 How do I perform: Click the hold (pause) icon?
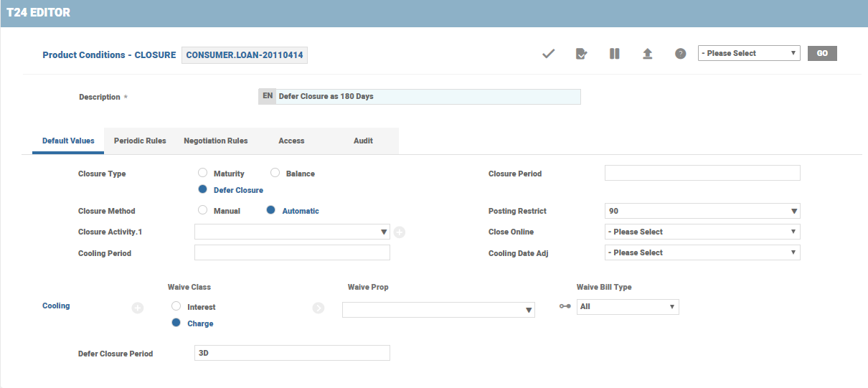614,54
